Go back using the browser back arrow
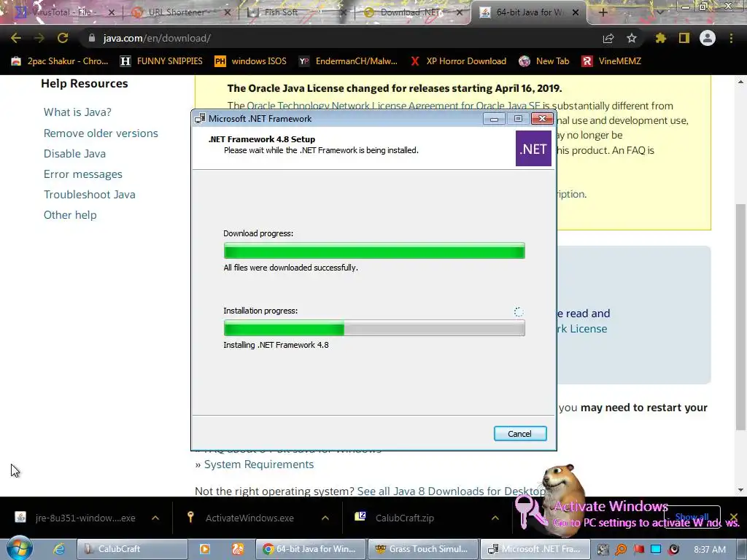Viewport: 747px width, 560px height. (x=16, y=38)
